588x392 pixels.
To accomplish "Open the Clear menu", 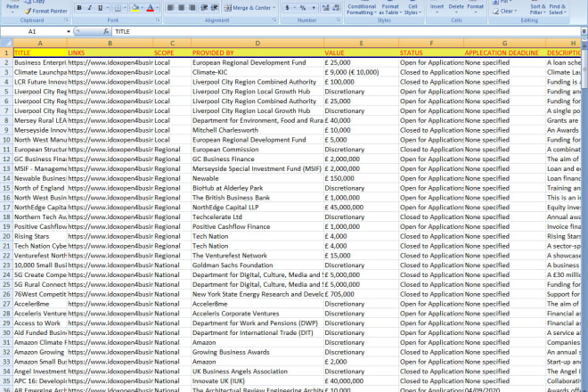I will (x=505, y=12).
